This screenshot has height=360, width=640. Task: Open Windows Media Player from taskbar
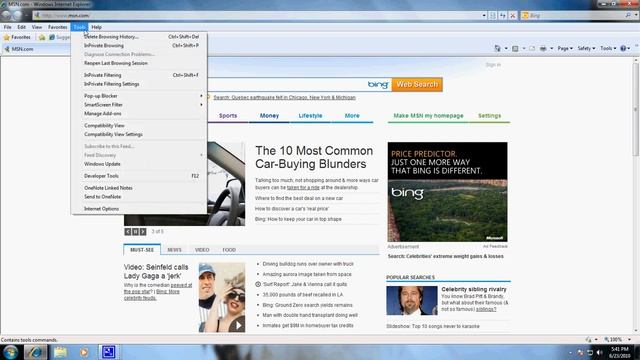tap(84, 352)
